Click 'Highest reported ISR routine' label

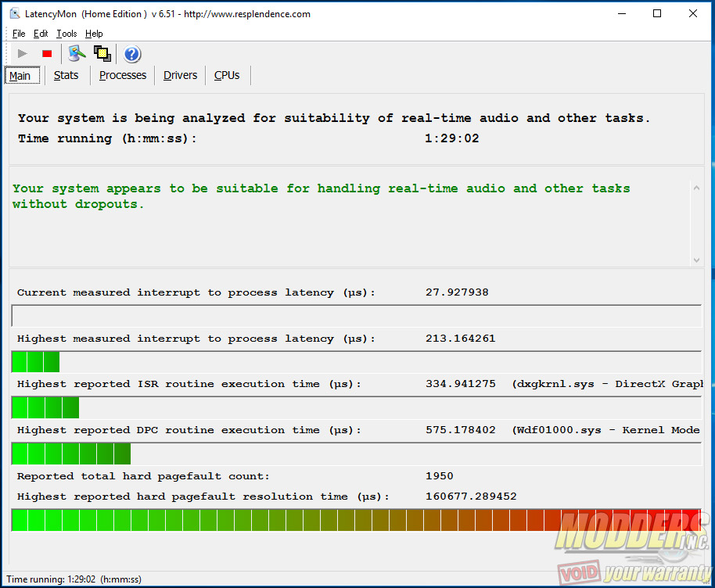189,384
